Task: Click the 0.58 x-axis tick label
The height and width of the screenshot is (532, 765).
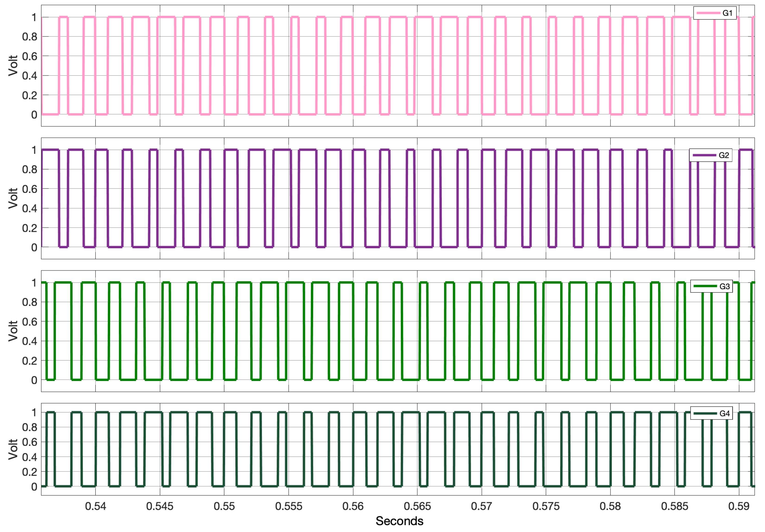Action: 610,506
